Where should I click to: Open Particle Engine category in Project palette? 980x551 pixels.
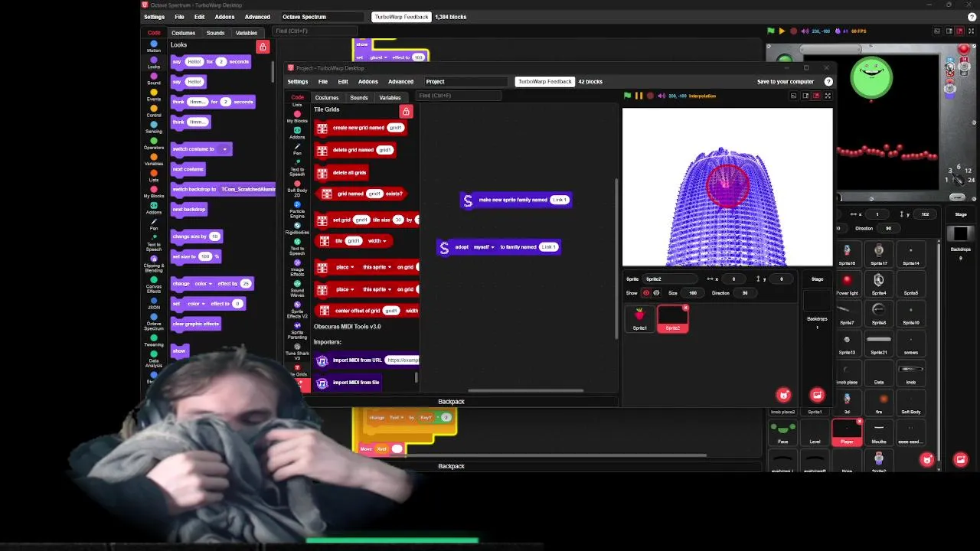pyautogui.click(x=297, y=210)
